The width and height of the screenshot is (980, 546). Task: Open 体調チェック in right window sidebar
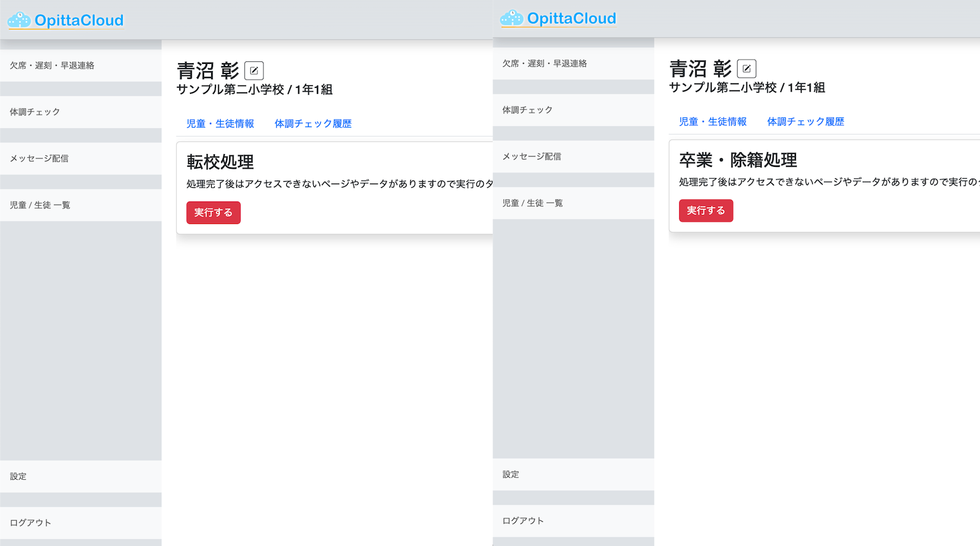(573, 110)
